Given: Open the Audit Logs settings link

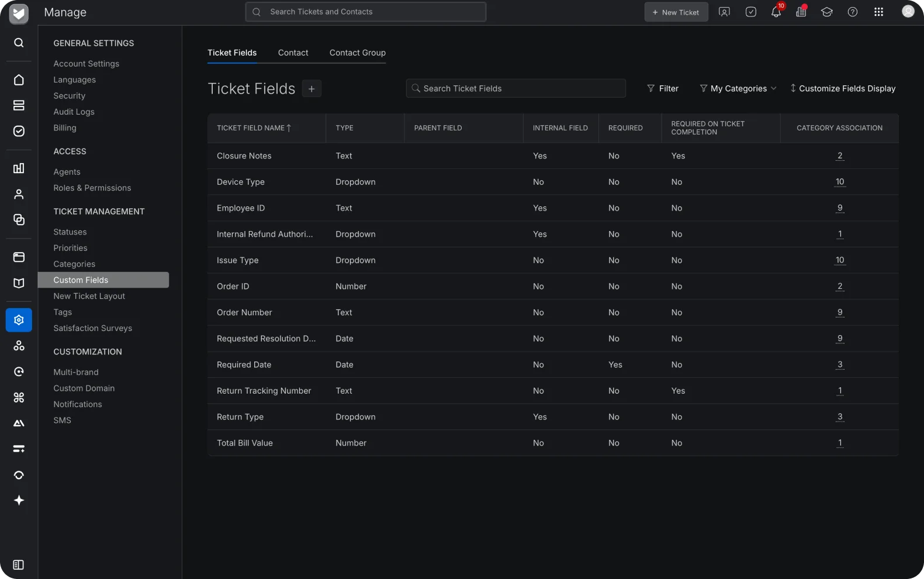Looking at the screenshot, I should (74, 112).
